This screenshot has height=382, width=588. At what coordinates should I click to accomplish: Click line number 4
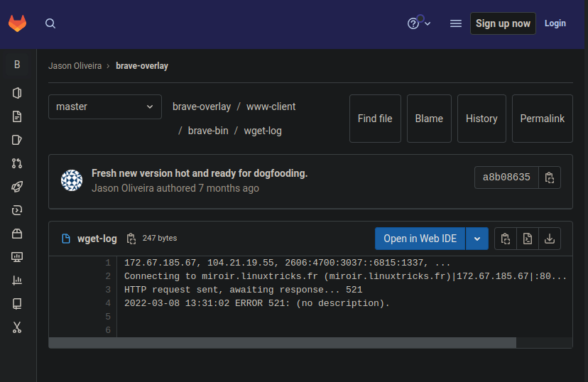click(x=108, y=303)
